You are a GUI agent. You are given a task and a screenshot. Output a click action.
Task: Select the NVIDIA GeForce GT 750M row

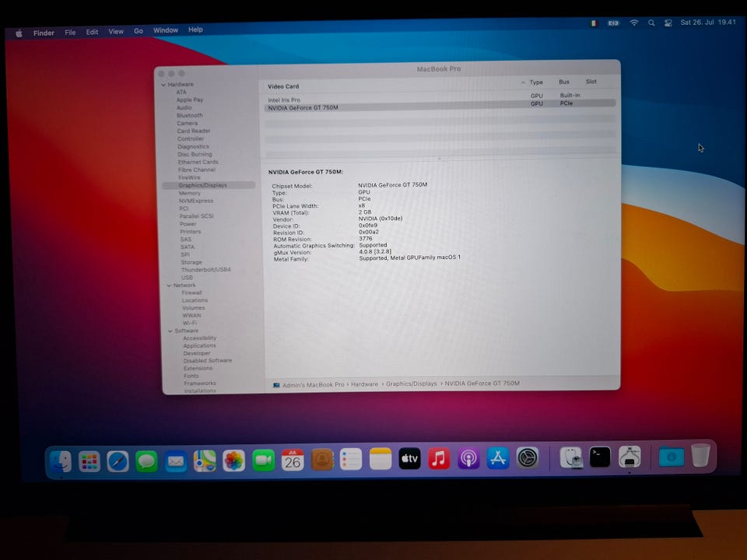click(439, 106)
